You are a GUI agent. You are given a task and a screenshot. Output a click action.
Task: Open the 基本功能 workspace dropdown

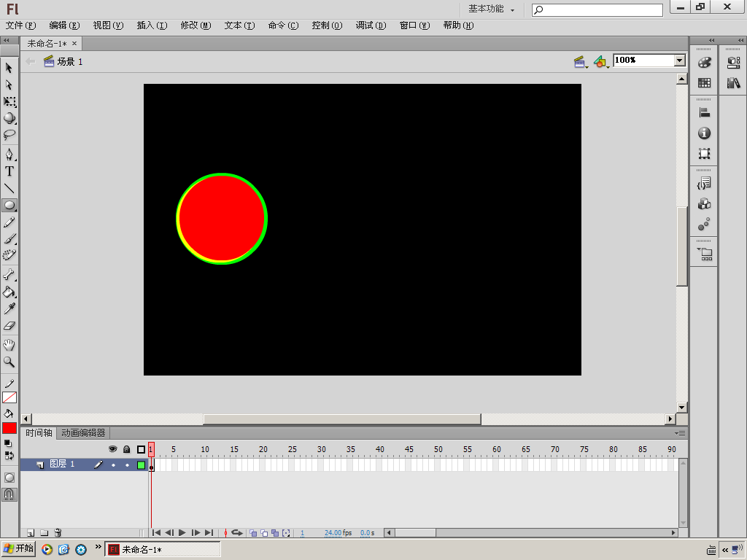coord(491,9)
